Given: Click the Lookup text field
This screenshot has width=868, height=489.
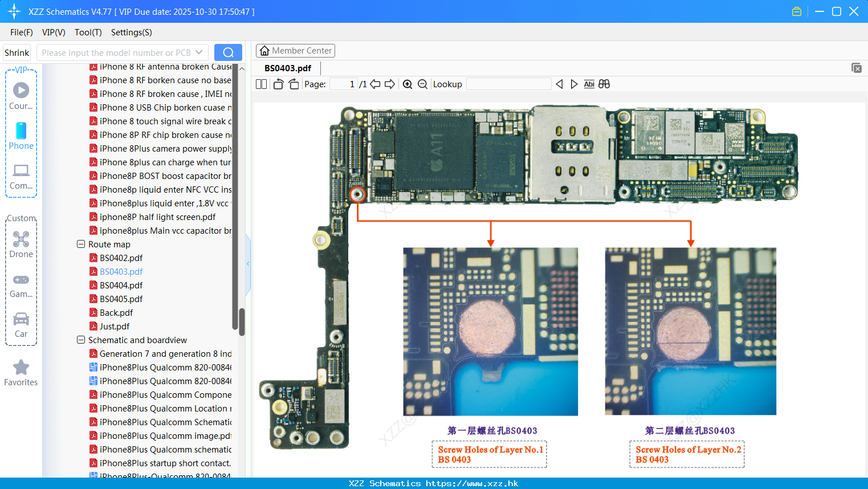Looking at the screenshot, I should pyautogui.click(x=508, y=84).
